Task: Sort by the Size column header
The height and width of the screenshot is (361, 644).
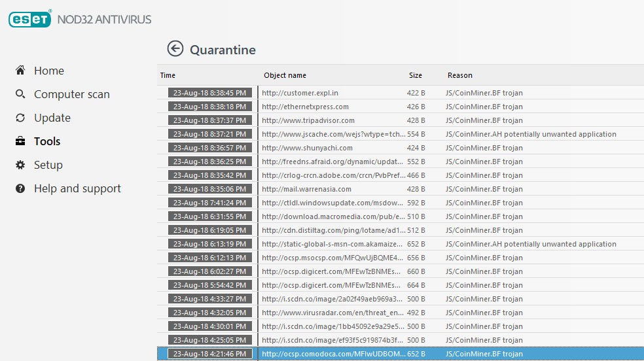Action: tap(415, 75)
